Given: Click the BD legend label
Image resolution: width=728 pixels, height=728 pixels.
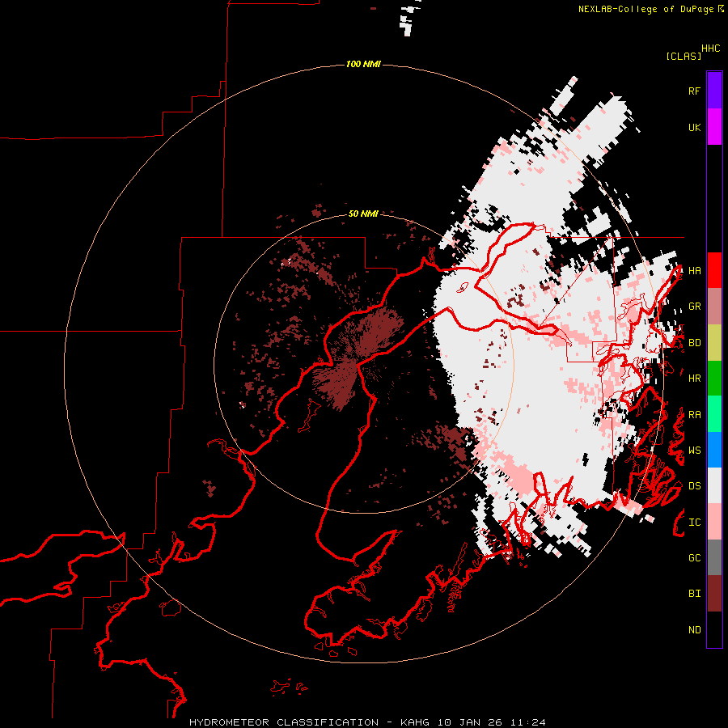Looking at the screenshot, I should (694, 343).
